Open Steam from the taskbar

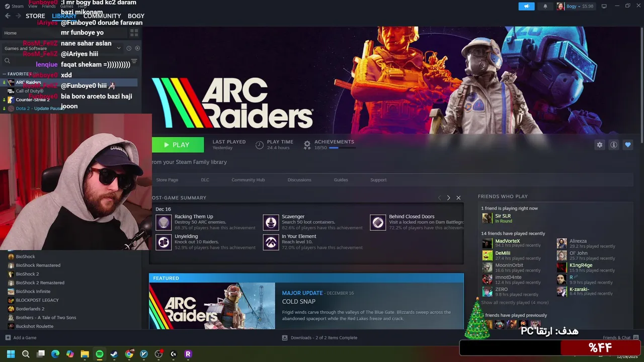(114, 354)
